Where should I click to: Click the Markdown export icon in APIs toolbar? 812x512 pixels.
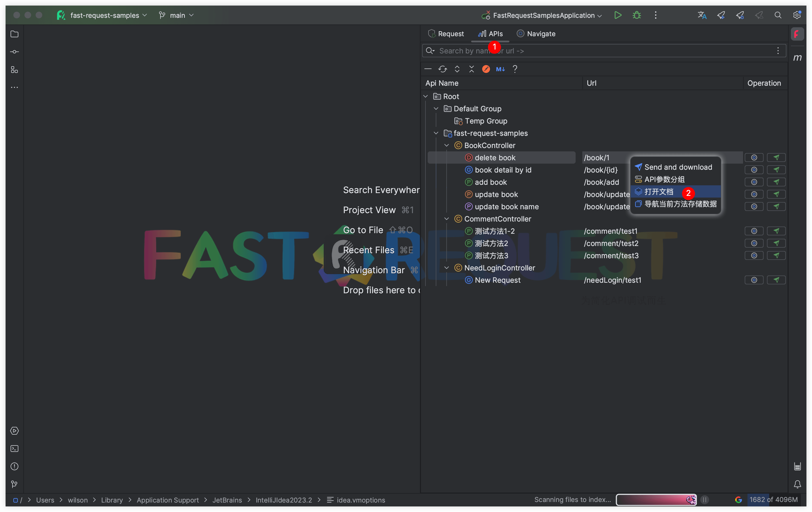point(500,69)
